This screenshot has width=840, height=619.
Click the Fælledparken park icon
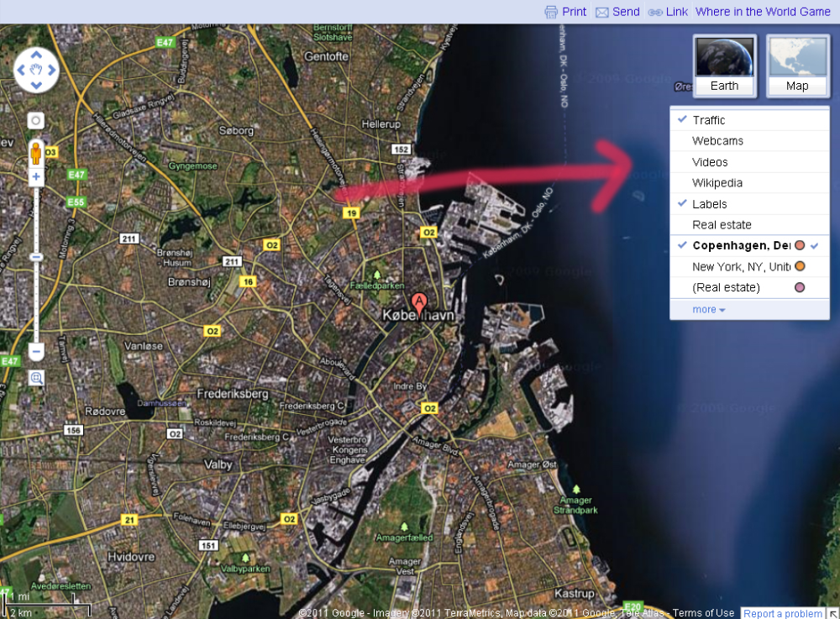(377, 275)
